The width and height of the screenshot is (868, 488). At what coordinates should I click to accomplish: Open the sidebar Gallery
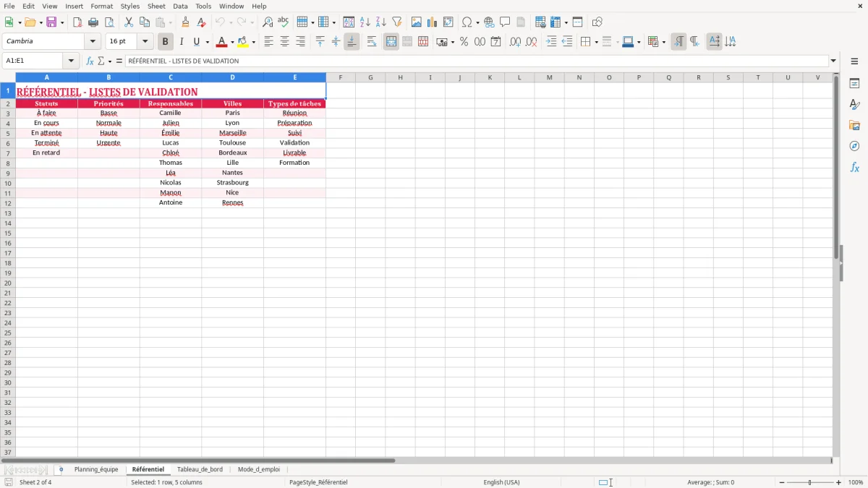[x=854, y=126]
